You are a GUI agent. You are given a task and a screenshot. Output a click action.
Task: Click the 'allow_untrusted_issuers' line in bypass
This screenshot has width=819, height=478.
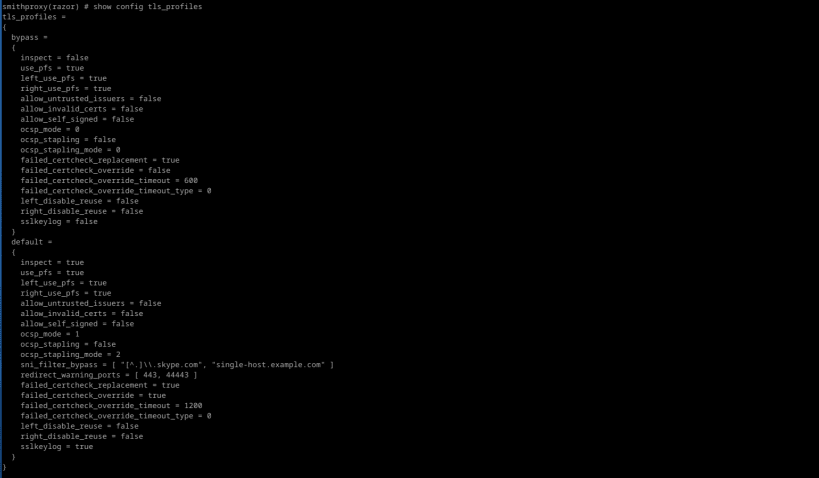coord(91,99)
